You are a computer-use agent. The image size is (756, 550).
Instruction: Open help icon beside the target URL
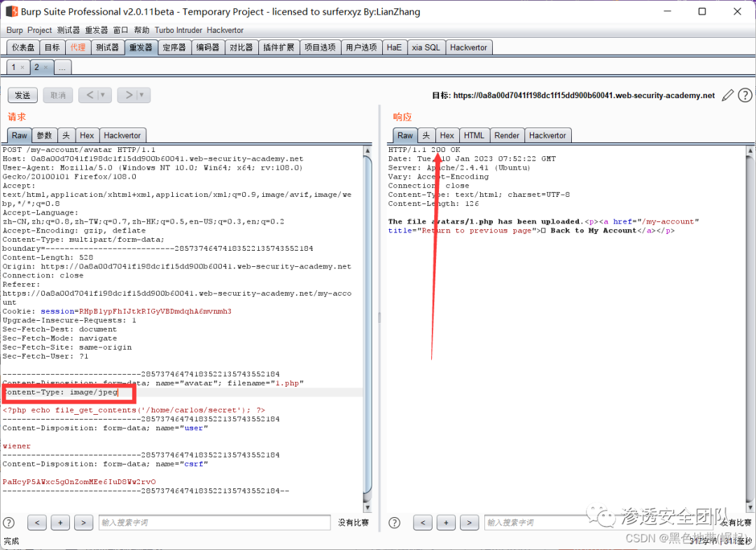click(x=745, y=95)
